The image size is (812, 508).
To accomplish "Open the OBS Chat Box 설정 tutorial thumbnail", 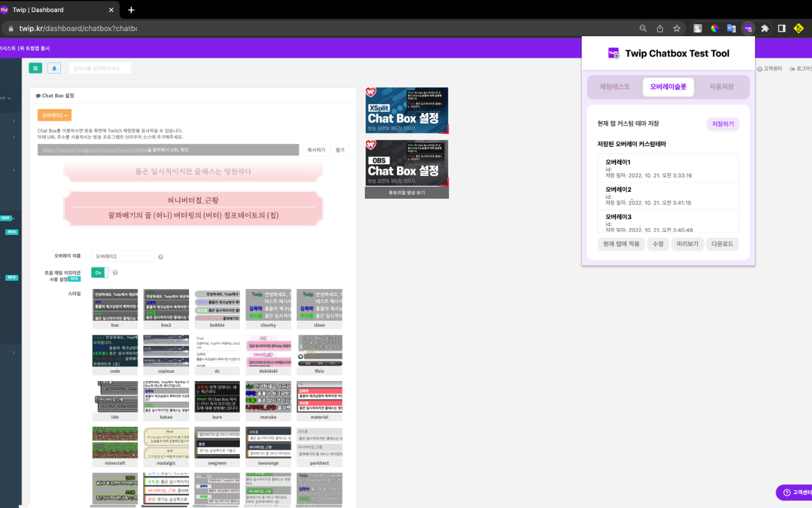I will pos(407,163).
